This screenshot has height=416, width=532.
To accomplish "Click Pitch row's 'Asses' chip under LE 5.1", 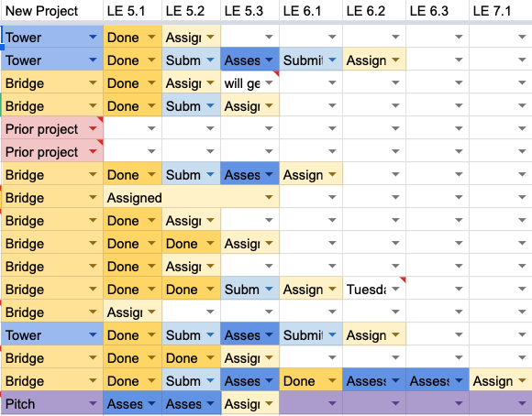I will [x=133, y=403].
